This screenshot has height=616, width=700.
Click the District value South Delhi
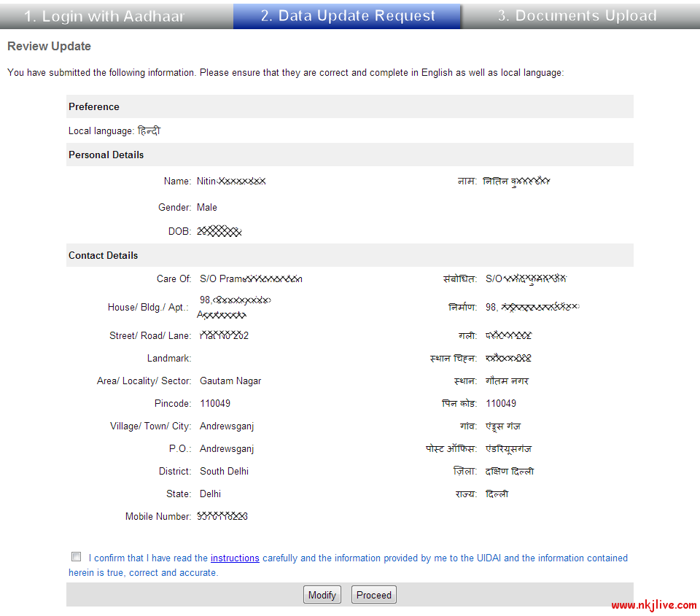coord(224,472)
